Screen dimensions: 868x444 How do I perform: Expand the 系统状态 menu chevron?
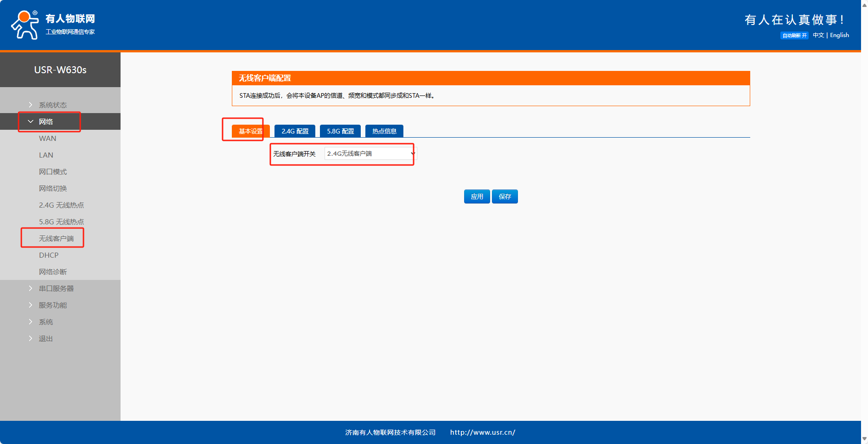click(x=31, y=105)
